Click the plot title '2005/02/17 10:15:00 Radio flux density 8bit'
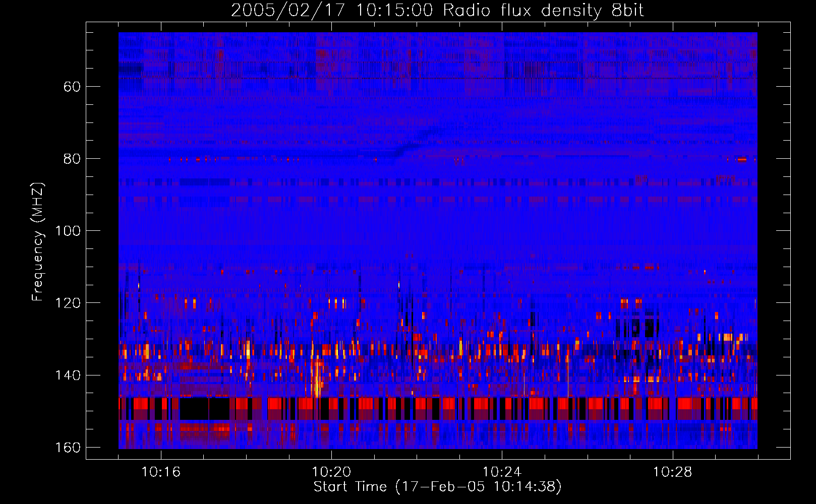Viewport: 816px width, 504px height. [x=437, y=11]
